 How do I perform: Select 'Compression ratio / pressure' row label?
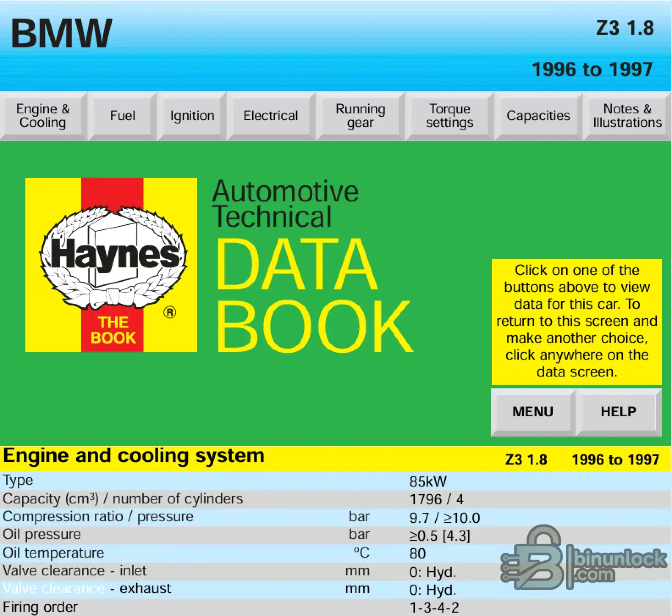click(98, 517)
